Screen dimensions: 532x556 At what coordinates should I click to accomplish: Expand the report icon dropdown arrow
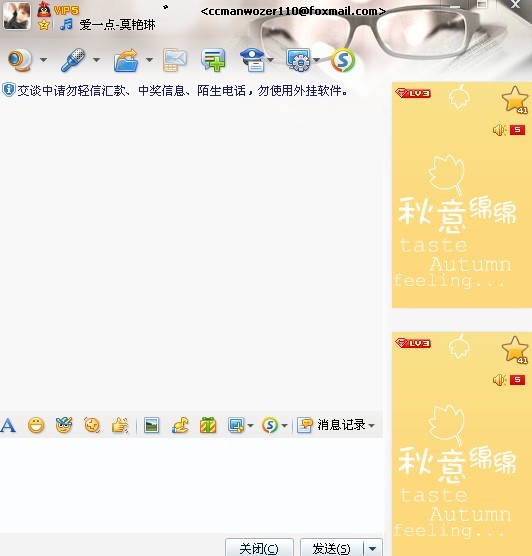(x=271, y=60)
